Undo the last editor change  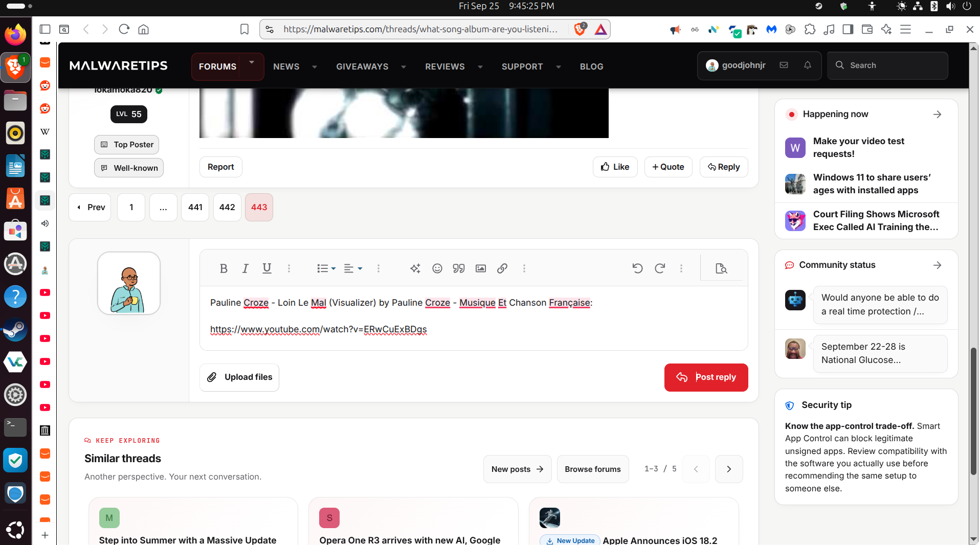pyautogui.click(x=637, y=268)
